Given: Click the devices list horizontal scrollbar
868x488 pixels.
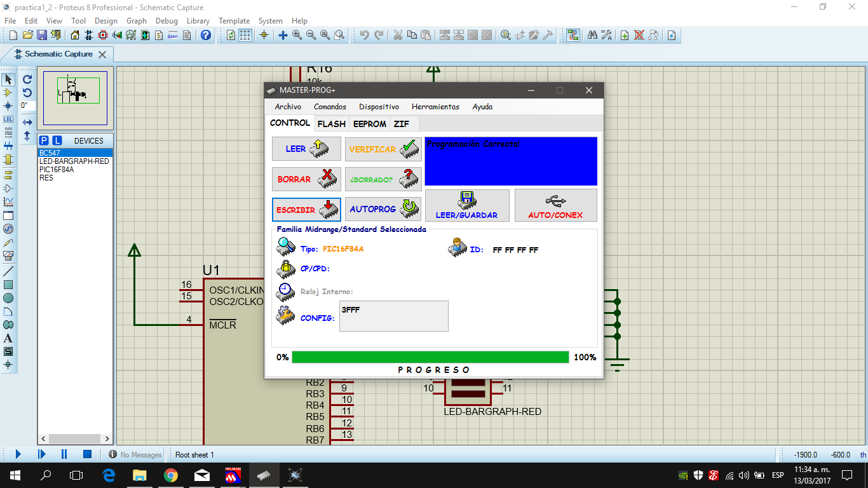Looking at the screenshot, I should point(75,438).
